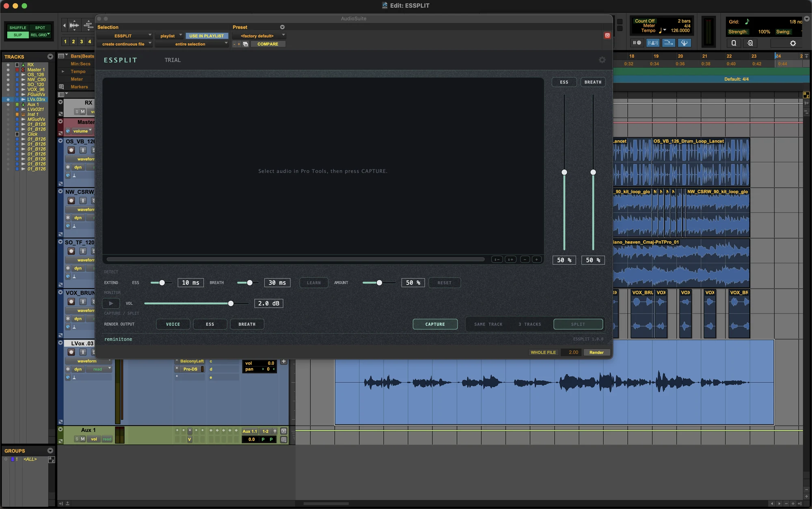
Task: Open create continuous file dropdown
Action: click(124, 44)
